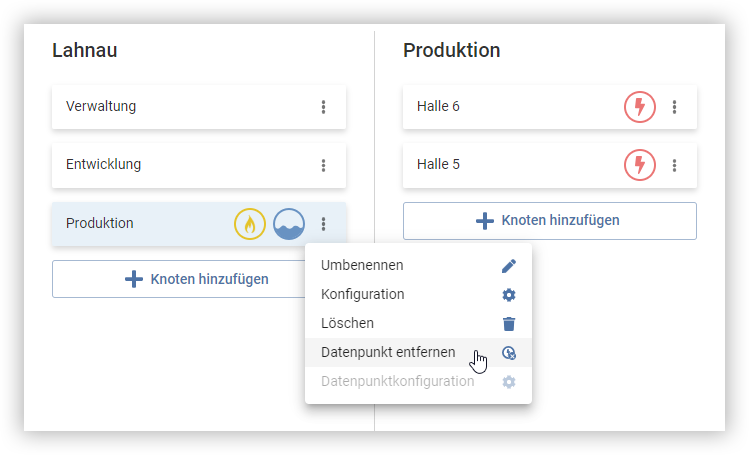
Task: Add a node under Lahnau column
Action: coord(179,279)
